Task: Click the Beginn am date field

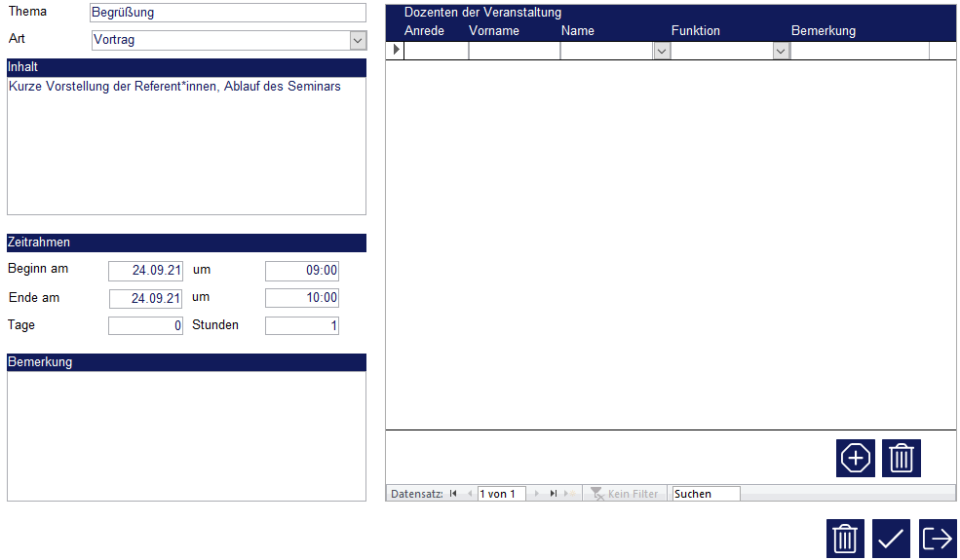Action: pos(145,271)
